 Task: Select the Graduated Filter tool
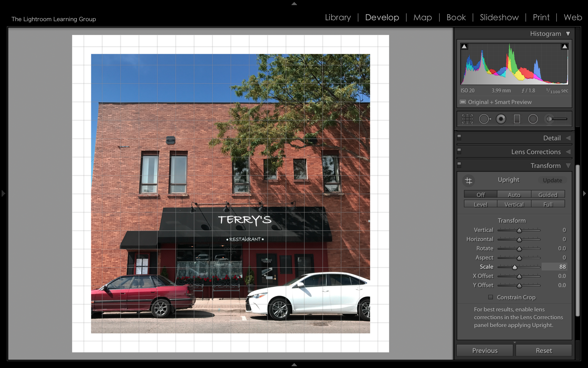517,119
